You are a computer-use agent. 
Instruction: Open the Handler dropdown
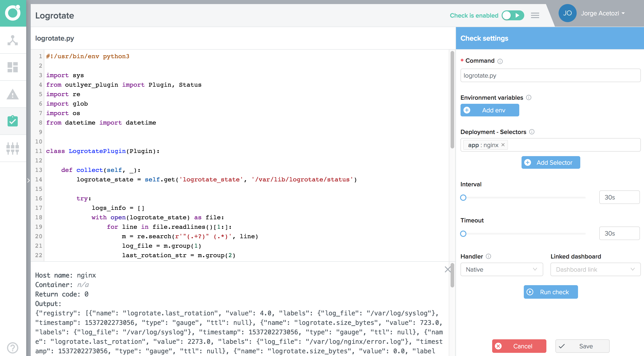point(501,269)
